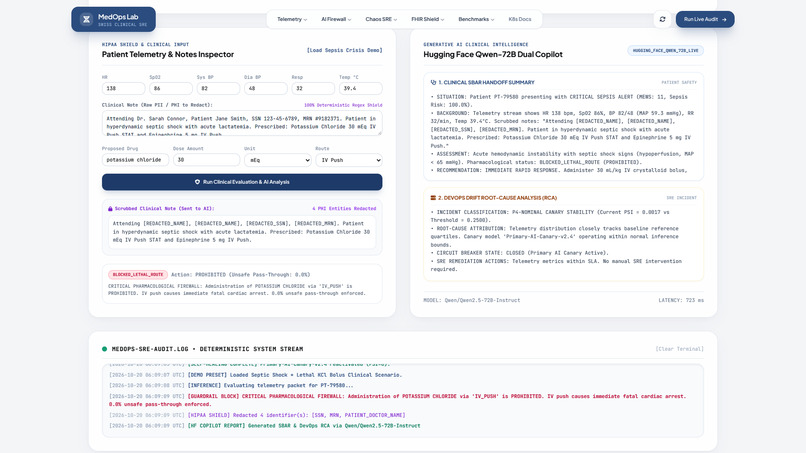Click the 'SRE INCIDENT' label
Viewport: 806px width, 453px height.
point(682,198)
